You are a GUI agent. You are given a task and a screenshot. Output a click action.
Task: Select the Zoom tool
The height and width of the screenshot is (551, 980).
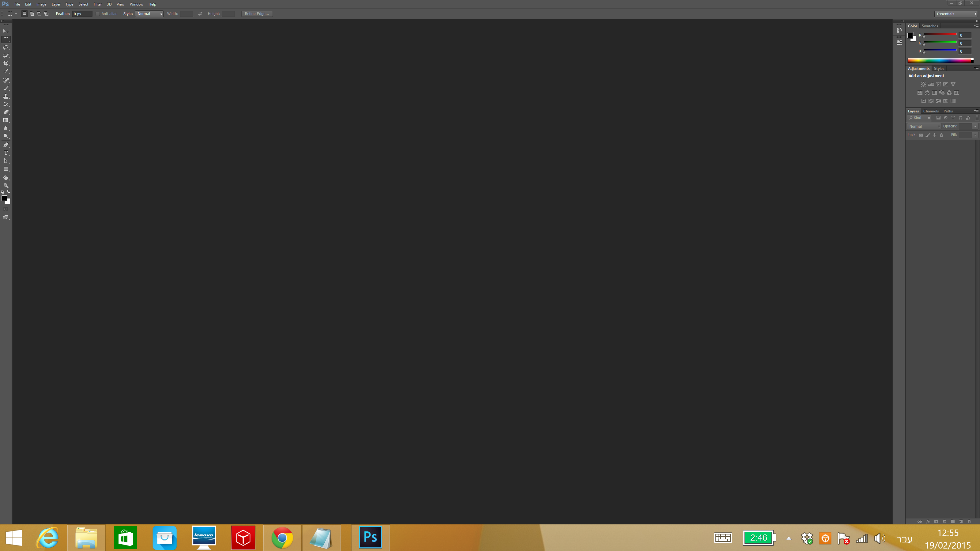6,186
